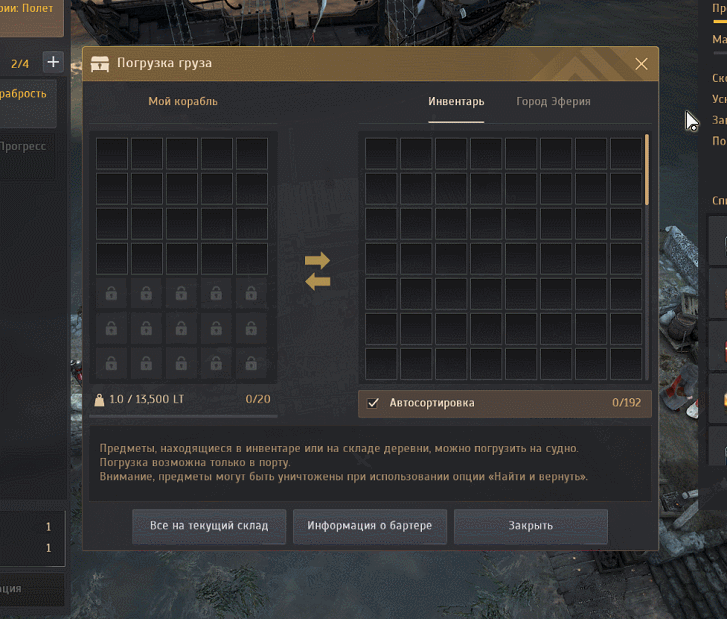Click the first locked ship cargo slot
The width and height of the screenshot is (727, 619).
(111, 294)
